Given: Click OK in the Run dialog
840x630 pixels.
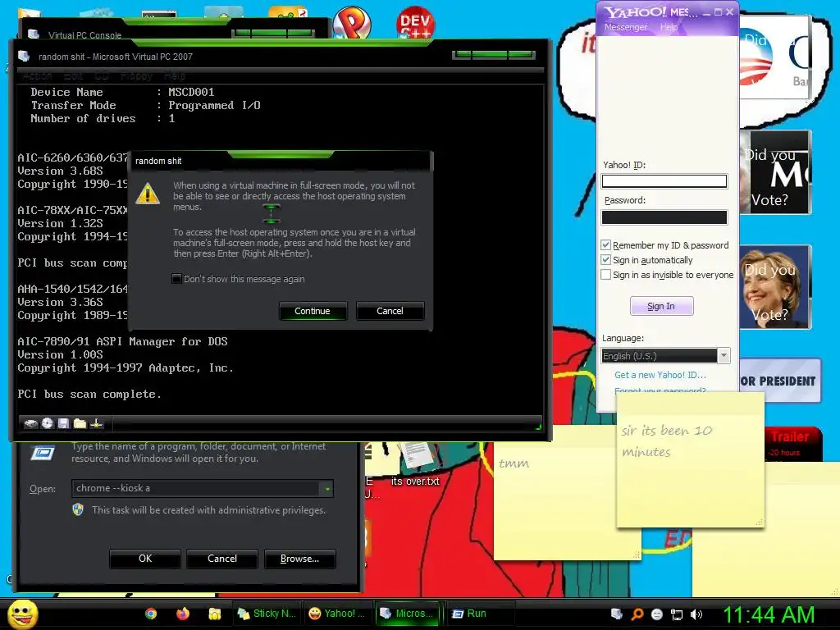Looking at the screenshot, I should click(x=145, y=558).
